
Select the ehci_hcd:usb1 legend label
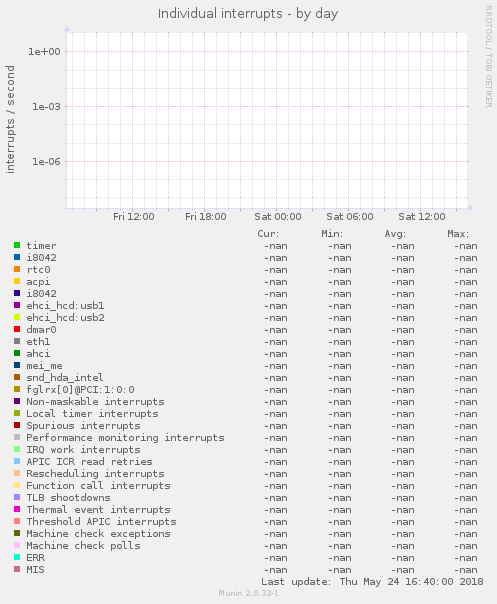coord(65,306)
